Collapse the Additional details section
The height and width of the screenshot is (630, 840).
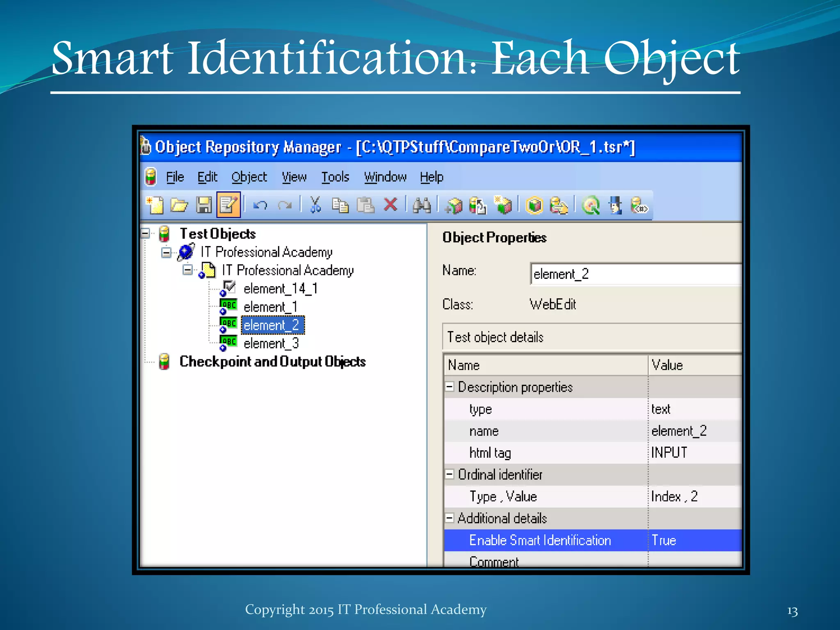[450, 518]
